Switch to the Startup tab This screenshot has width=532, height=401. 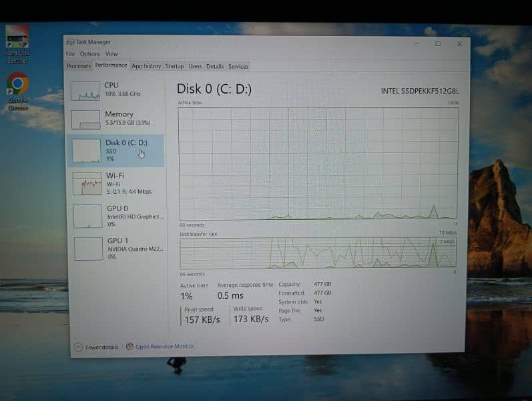click(x=174, y=66)
